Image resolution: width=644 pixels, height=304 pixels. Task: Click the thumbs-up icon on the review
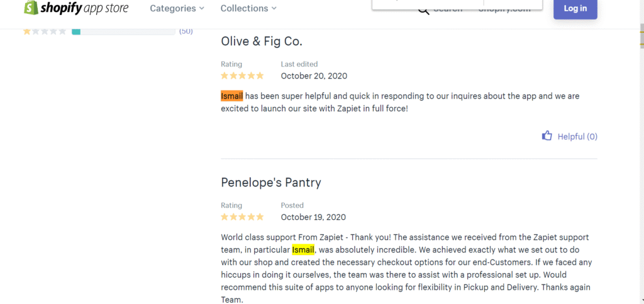tap(547, 136)
